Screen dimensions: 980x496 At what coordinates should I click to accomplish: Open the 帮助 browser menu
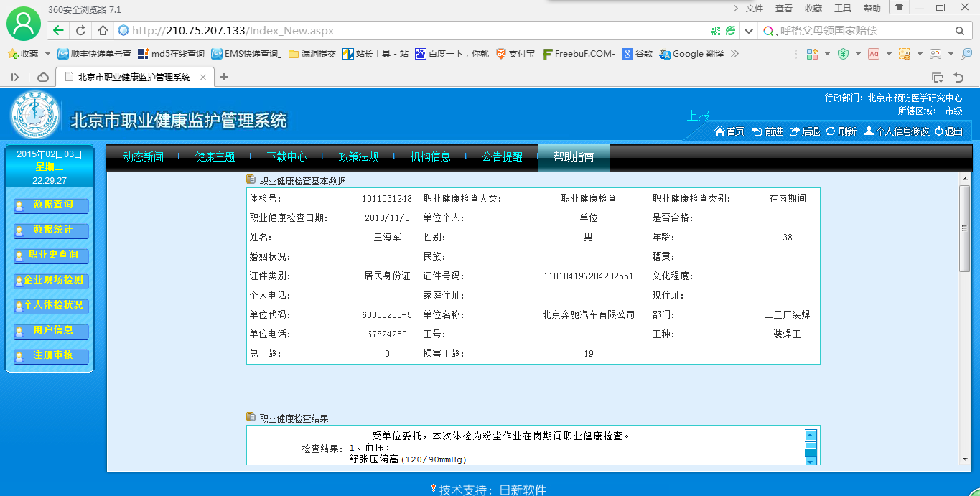tap(872, 9)
